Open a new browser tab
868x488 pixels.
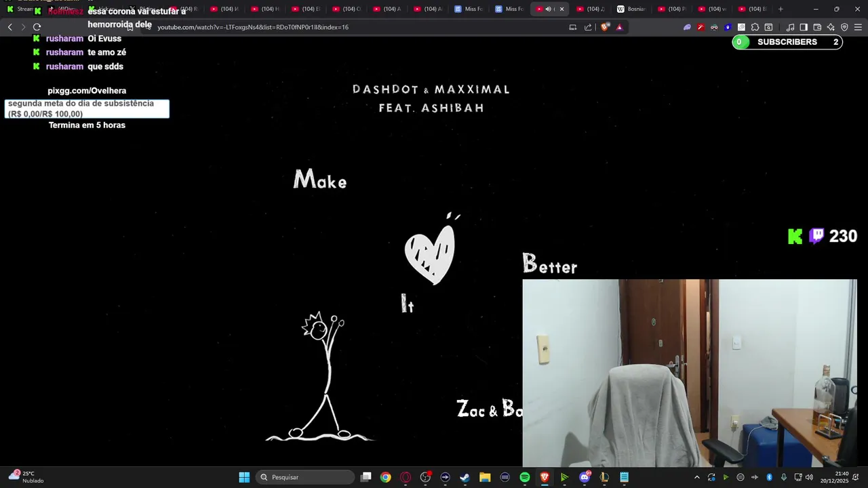click(x=781, y=9)
